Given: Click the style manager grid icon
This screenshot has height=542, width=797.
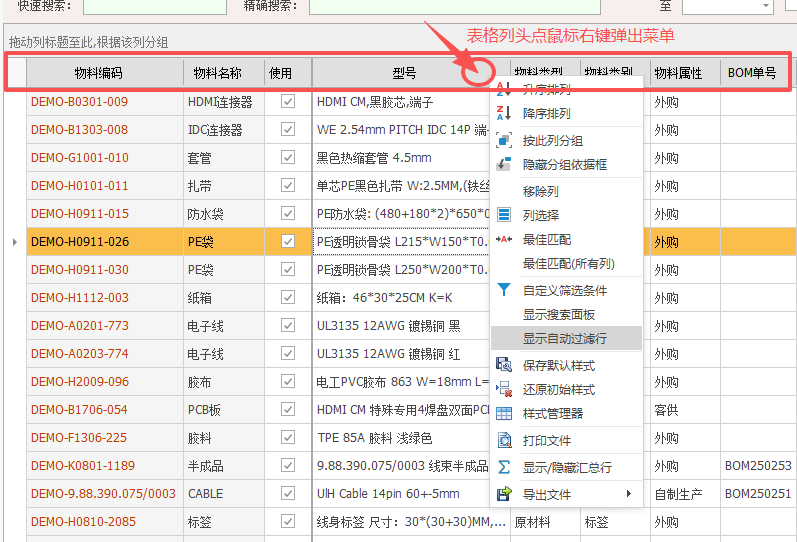Looking at the screenshot, I should (503, 413).
